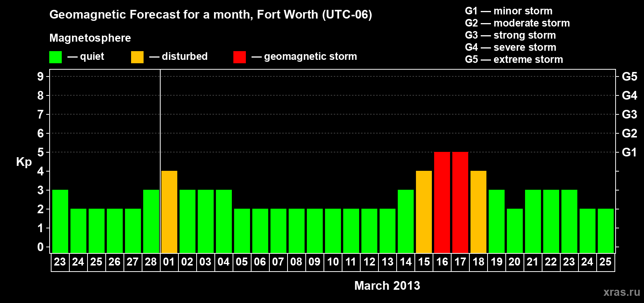Image resolution: width=644 pixels, height=303 pixels.
Task: Click the green bar for March 20
Action: [515, 231]
